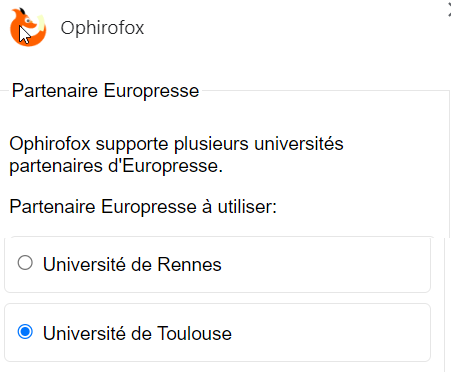Click the white scroll paper on fox logo
Screen dimensions: 451x372
coord(41,23)
